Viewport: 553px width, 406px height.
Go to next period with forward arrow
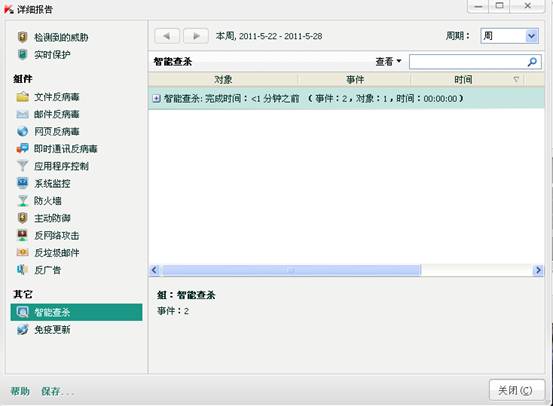(x=196, y=36)
